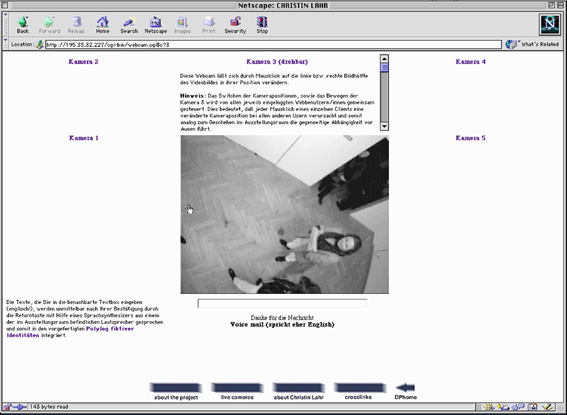Click the Location URL field
Viewport: 567px width, 415px height.
(273, 44)
